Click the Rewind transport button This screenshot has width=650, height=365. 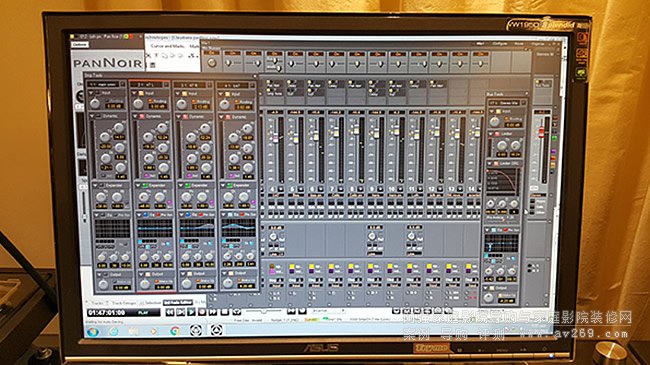coord(170,312)
